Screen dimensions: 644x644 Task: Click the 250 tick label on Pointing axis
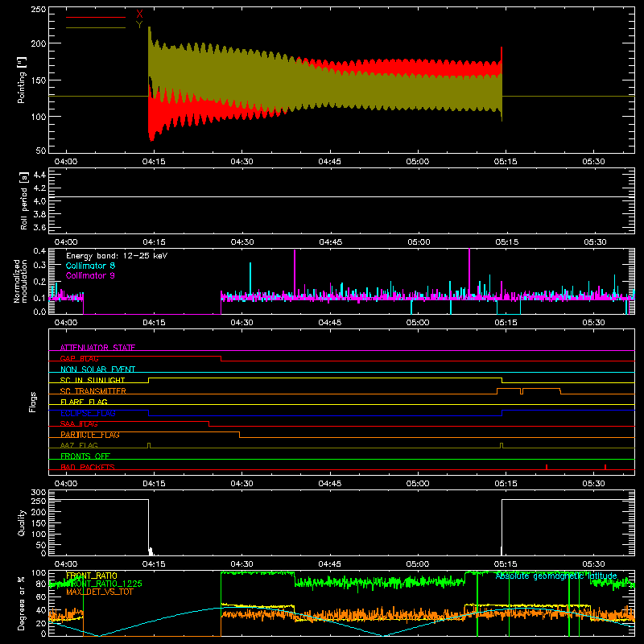coord(38,9)
